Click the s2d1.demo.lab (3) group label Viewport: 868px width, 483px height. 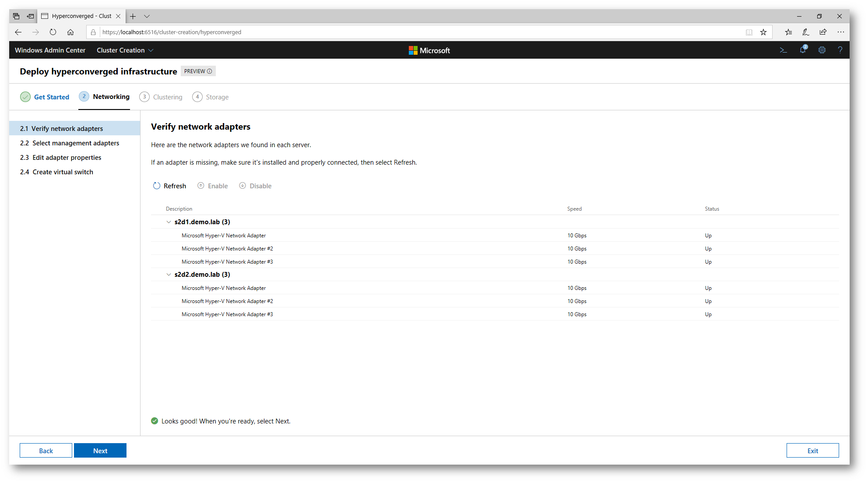coord(202,222)
